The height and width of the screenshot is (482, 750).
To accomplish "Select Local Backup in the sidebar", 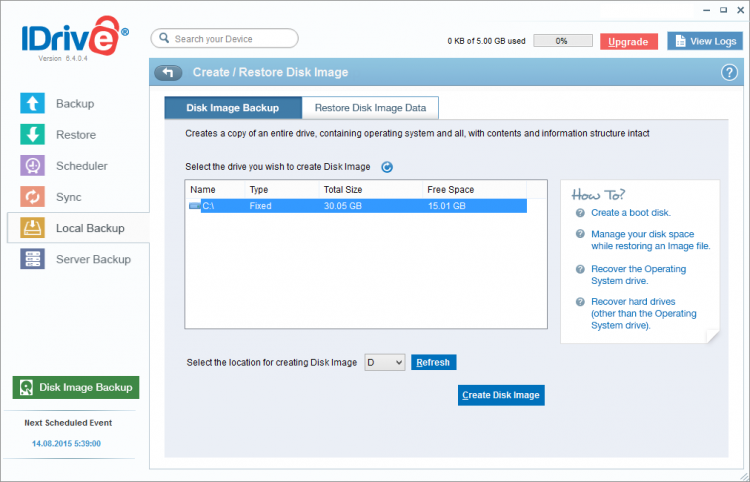I will 78,228.
